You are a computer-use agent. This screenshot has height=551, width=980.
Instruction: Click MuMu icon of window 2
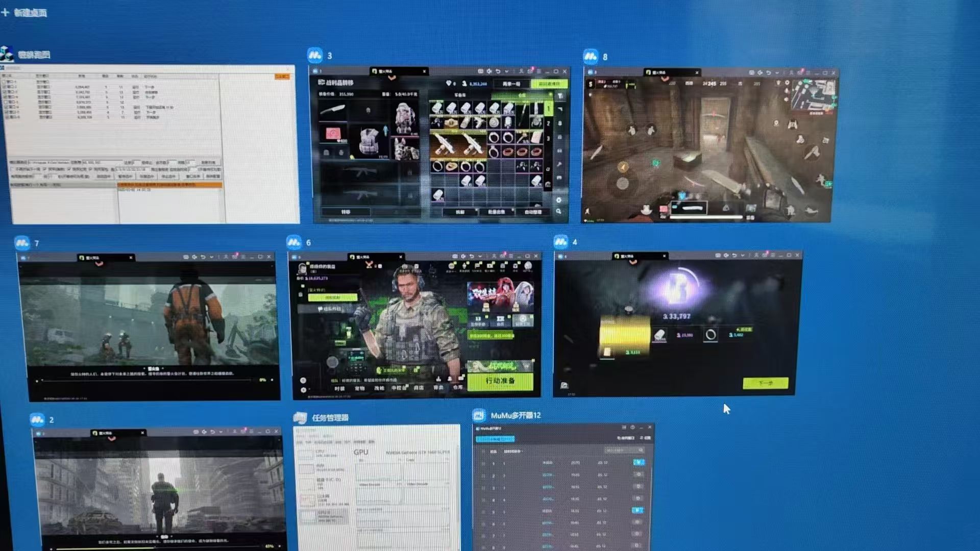[x=37, y=419]
